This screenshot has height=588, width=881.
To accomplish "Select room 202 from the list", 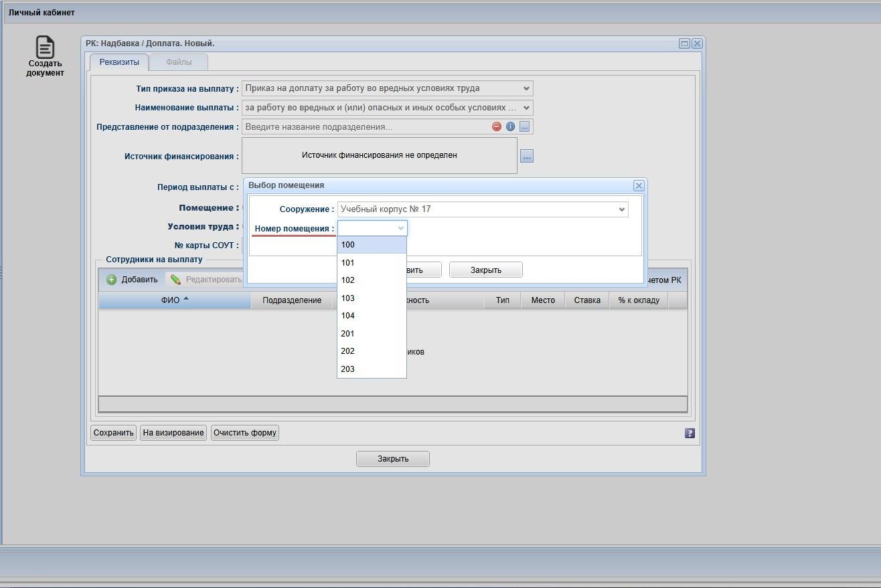I will [372, 351].
